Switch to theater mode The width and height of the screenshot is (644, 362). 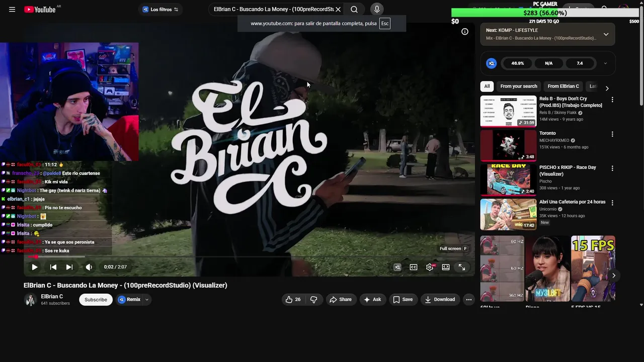446,267
